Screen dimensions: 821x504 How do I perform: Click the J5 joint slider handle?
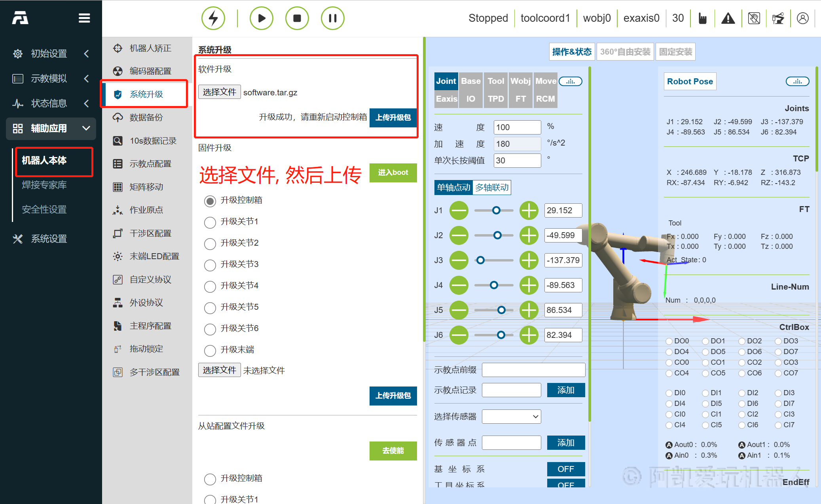501,310
